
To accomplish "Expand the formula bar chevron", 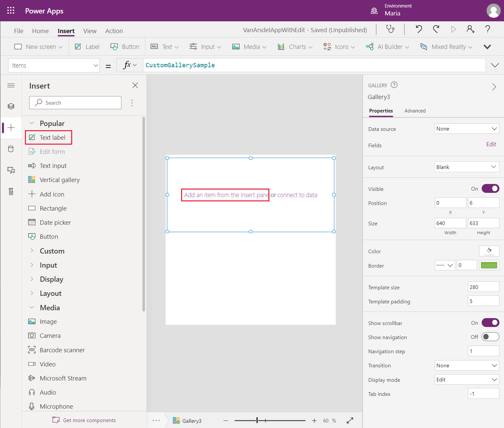I will coord(495,65).
